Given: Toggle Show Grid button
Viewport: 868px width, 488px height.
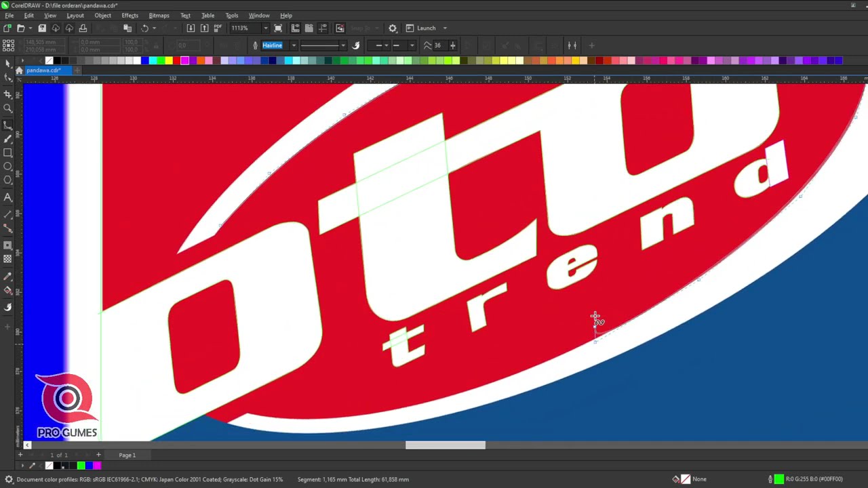Looking at the screenshot, I should [x=309, y=28].
